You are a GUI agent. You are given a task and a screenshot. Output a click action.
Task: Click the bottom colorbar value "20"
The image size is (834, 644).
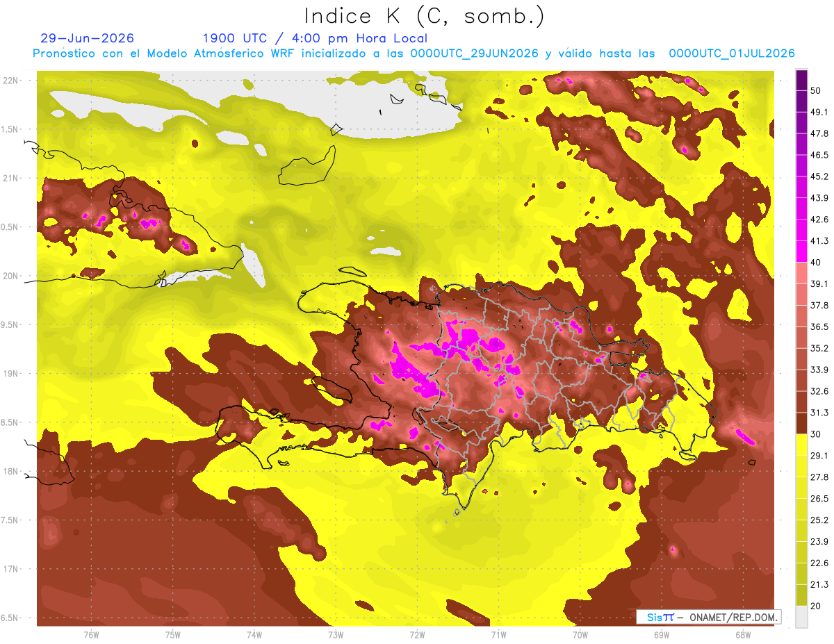816,606
